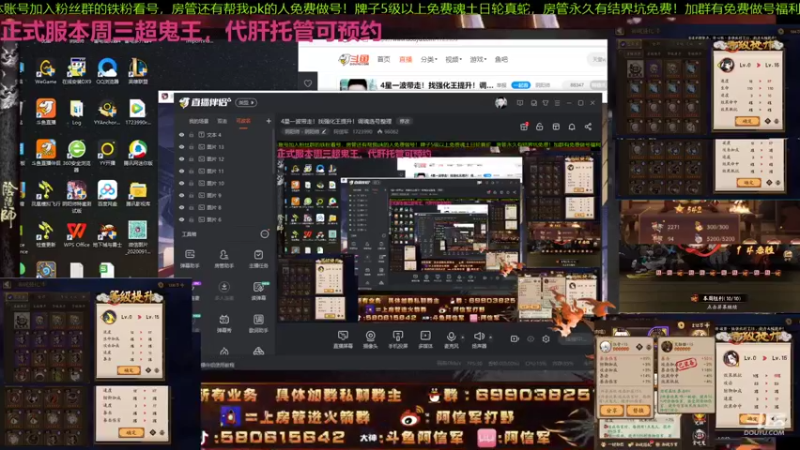Select the 图片 10 layer row in the source list

click(224, 183)
